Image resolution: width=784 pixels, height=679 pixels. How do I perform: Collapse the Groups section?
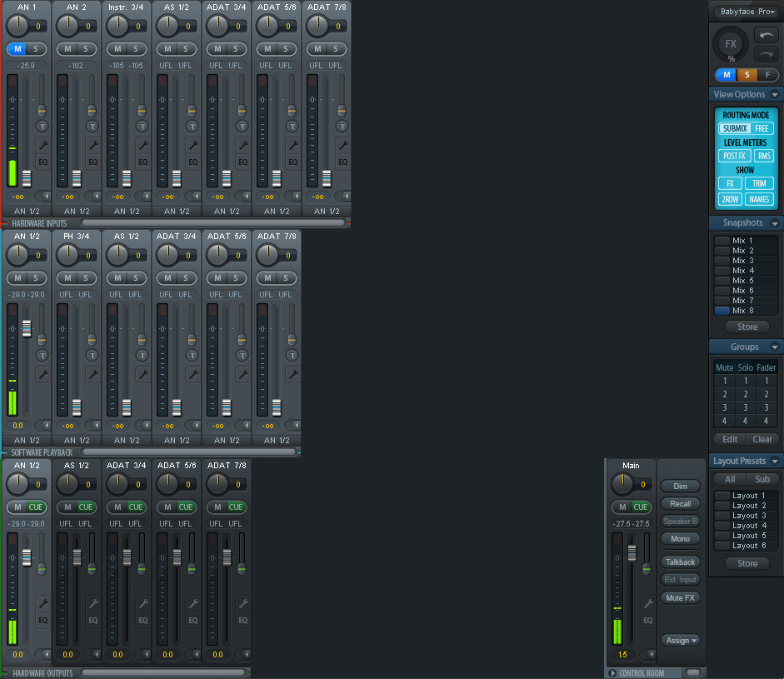775,347
